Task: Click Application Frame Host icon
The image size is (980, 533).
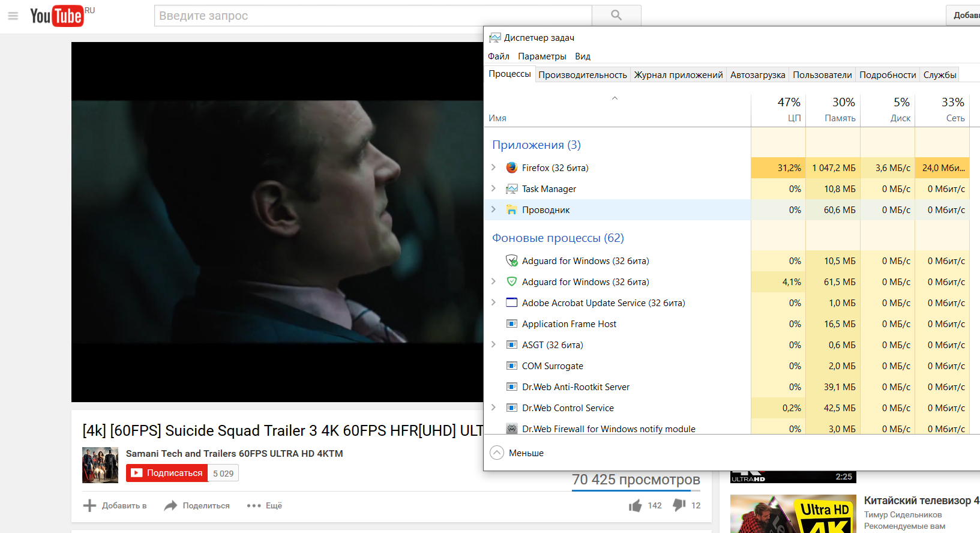Action: [511, 324]
